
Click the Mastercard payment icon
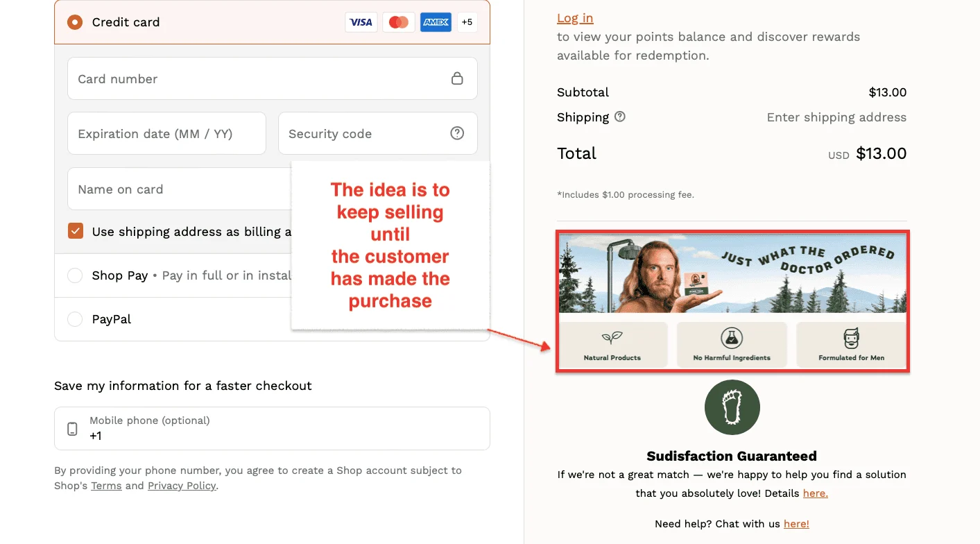coord(398,22)
